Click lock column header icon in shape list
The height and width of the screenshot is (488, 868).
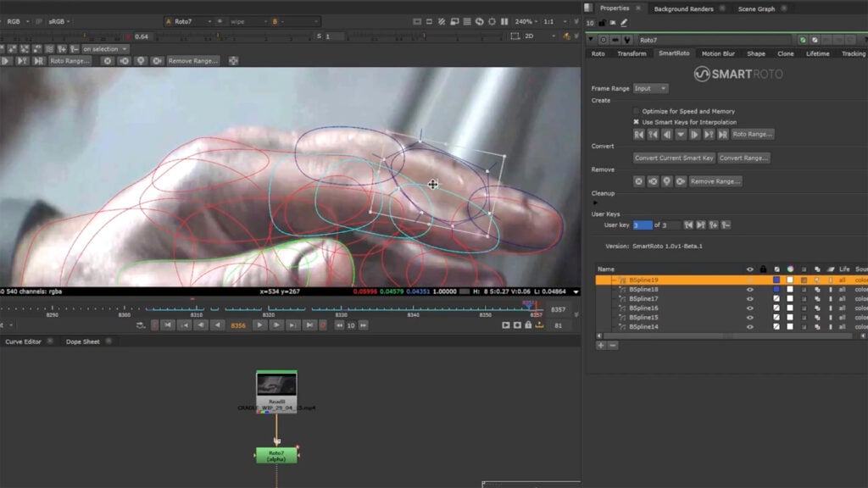click(x=764, y=269)
